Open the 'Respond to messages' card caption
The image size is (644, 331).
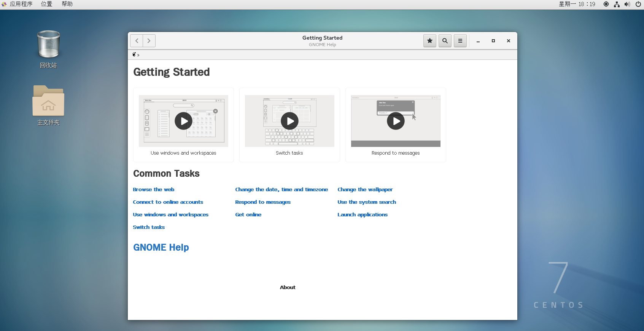point(396,153)
